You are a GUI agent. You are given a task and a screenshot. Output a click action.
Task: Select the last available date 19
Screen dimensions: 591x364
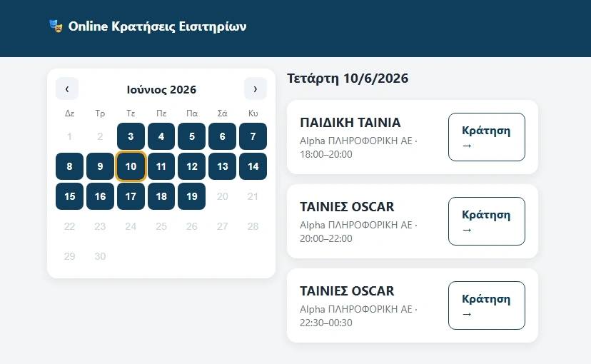click(x=192, y=196)
